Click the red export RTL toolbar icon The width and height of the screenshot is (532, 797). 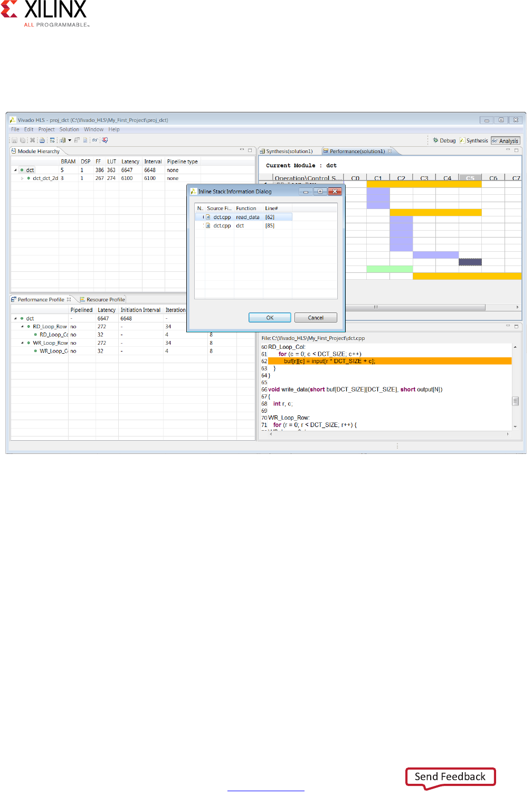click(105, 140)
